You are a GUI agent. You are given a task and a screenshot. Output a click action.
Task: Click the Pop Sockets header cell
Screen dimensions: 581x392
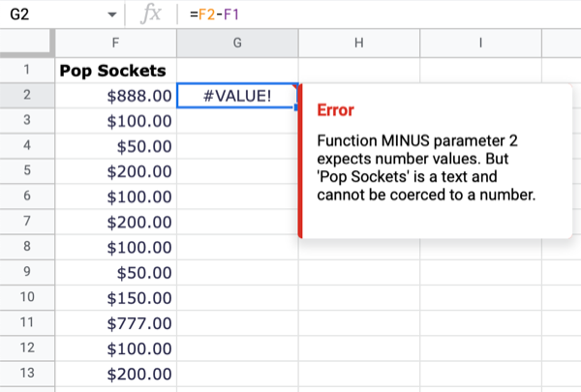115,70
